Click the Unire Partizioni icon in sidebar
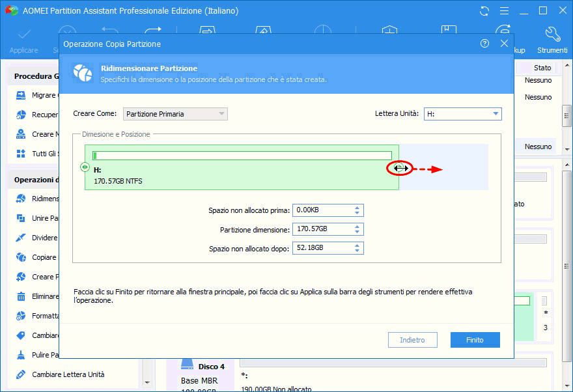The image size is (573, 392). point(21,218)
